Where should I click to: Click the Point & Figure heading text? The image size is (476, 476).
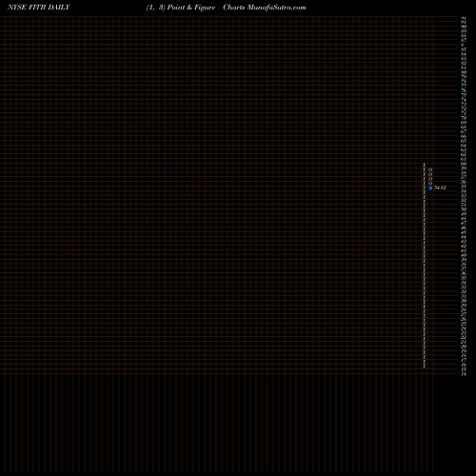[x=191, y=8]
